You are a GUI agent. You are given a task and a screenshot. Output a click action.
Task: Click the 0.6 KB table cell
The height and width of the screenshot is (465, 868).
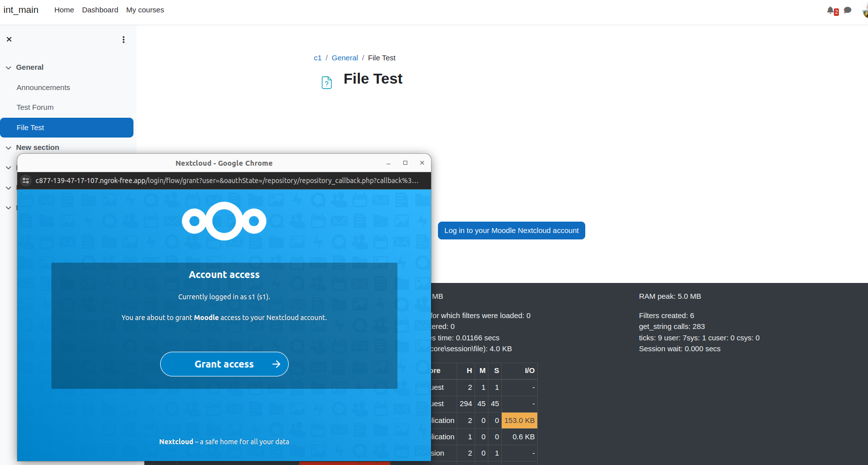520,437
